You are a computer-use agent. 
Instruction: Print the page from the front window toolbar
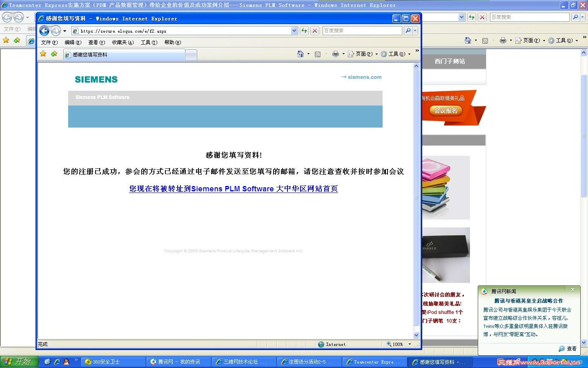[335, 54]
